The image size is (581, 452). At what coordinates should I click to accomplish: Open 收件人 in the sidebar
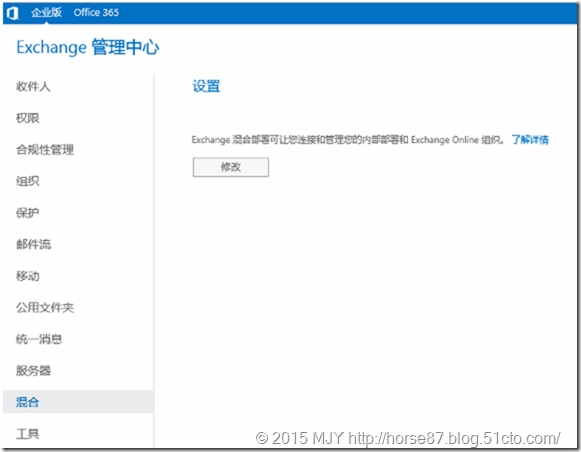pyautogui.click(x=33, y=86)
